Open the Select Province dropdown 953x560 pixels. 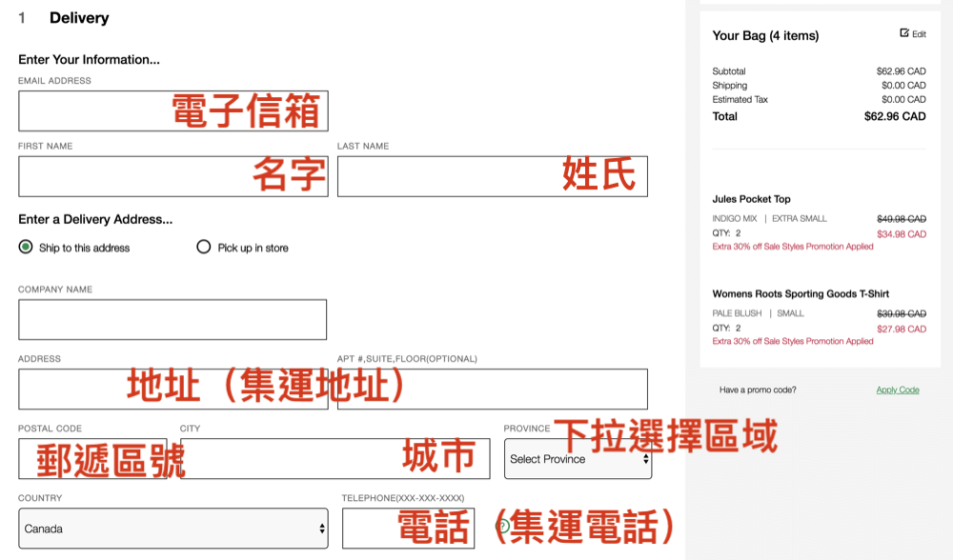click(578, 459)
